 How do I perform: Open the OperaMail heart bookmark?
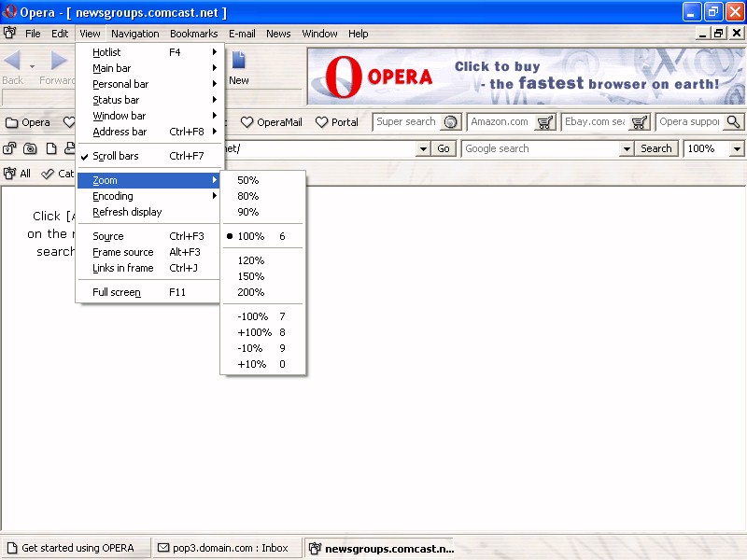[272, 122]
